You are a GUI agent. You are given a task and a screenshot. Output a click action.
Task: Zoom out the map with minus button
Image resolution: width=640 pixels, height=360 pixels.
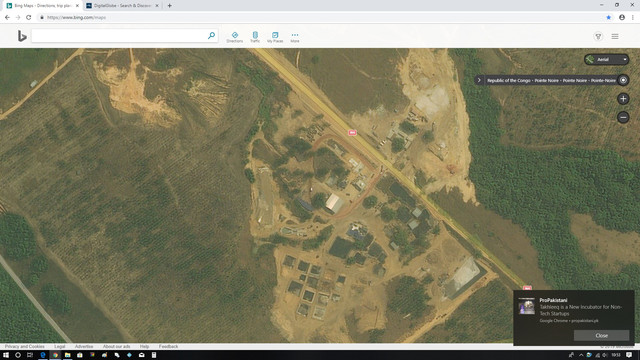click(x=623, y=118)
